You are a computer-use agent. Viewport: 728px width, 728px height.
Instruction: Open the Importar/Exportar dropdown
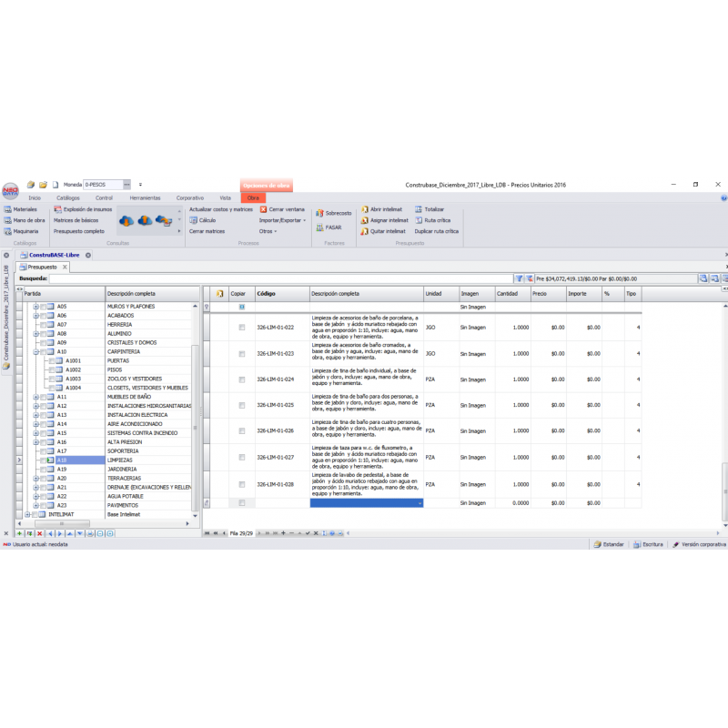pos(282,220)
